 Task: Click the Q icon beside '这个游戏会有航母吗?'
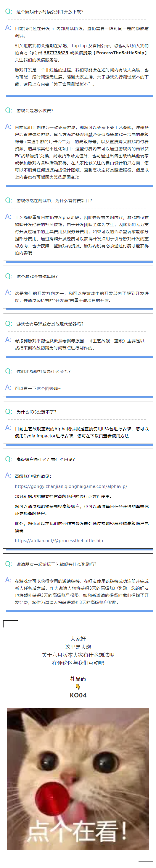(9, 276)
